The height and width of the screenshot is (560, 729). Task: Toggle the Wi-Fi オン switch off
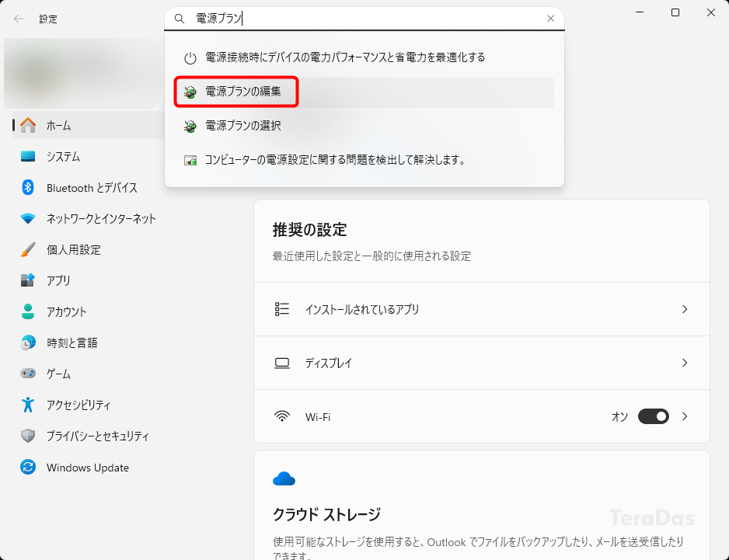[653, 416]
